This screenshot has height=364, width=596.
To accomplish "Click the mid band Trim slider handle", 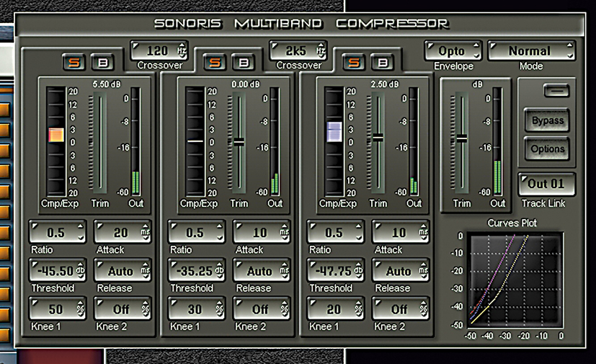I will point(239,142).
